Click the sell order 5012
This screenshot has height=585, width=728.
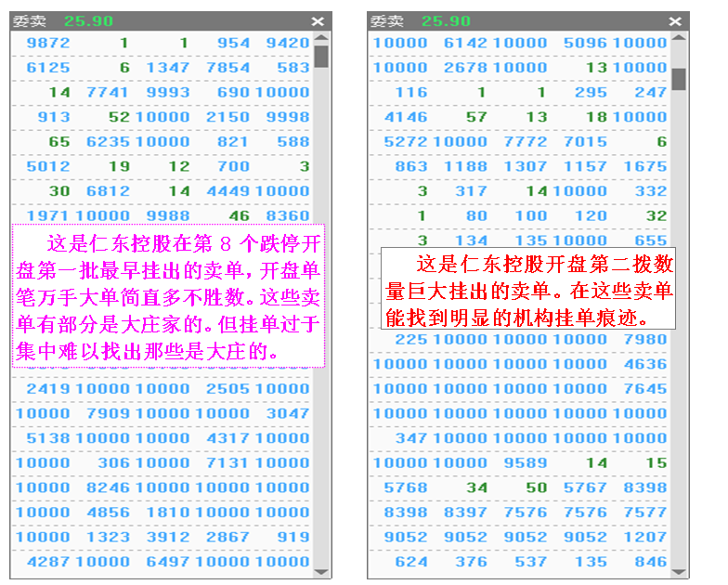(x=48, y=166)
